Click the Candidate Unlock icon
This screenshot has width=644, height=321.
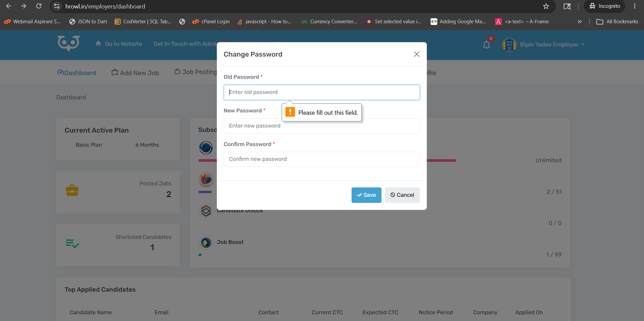pyautogui.click(x=206, y=211)
